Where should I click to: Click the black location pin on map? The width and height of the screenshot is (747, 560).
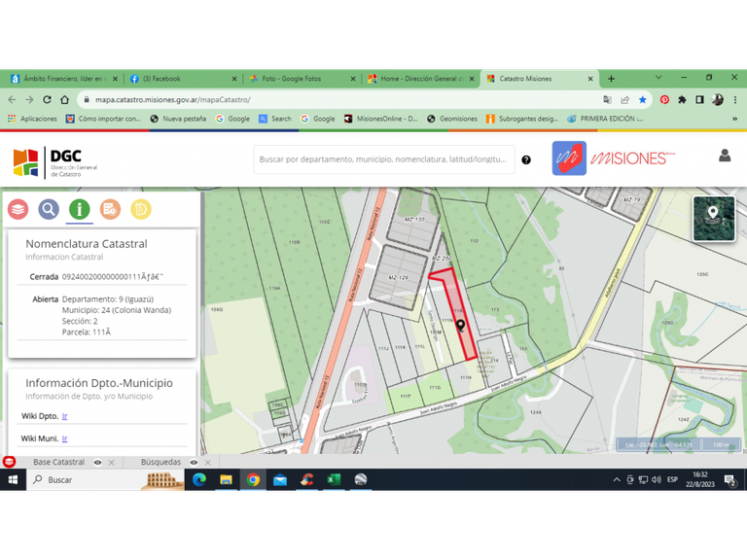click(x=460, y=327)
